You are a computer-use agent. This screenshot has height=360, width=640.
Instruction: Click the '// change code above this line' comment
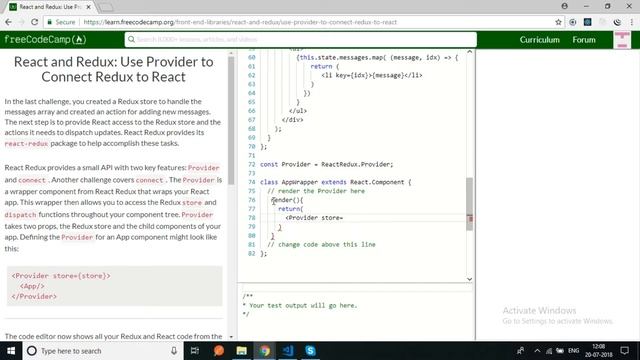tap(321, 244)
